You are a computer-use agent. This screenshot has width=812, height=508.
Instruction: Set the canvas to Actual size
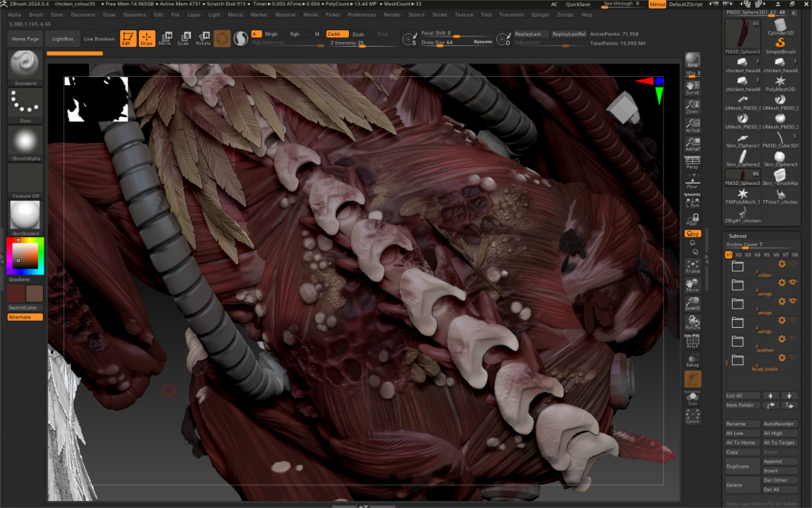(692, 125)
